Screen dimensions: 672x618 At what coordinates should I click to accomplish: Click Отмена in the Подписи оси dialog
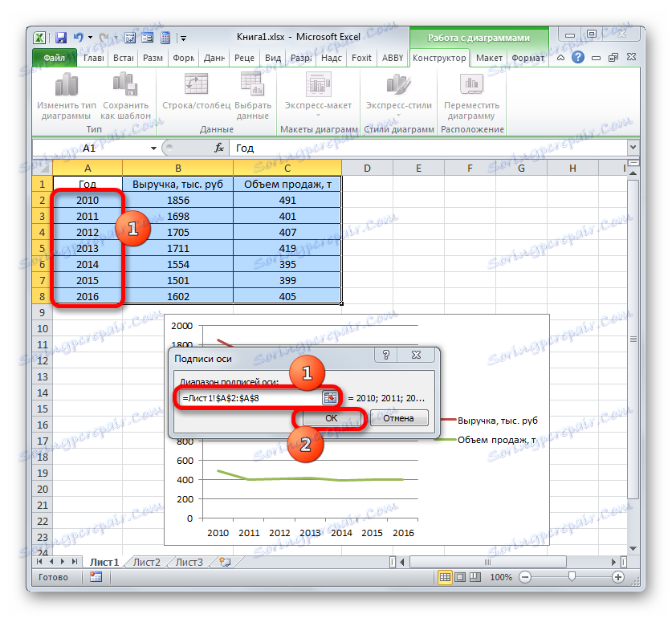point(398,418)
